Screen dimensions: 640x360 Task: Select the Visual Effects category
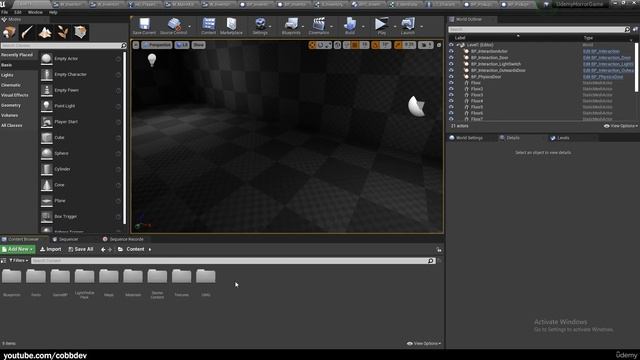pyautogui.click(x=15, y=95)
